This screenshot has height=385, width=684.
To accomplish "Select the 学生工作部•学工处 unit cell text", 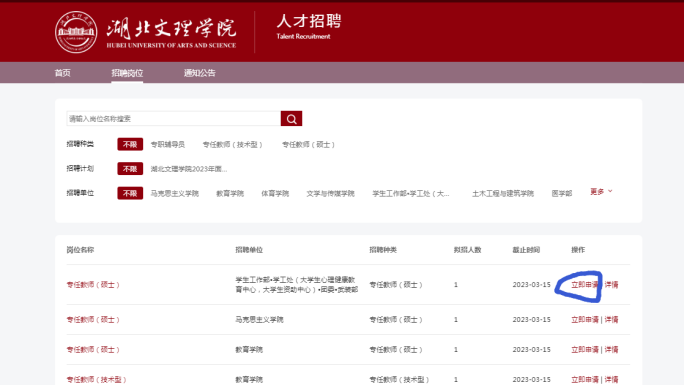I will coord(297,285).
